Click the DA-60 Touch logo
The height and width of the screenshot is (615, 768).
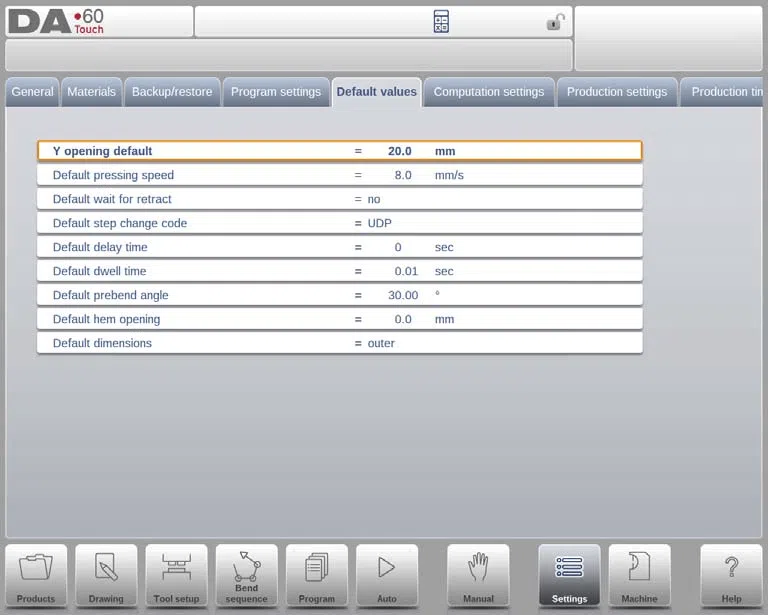56,22
